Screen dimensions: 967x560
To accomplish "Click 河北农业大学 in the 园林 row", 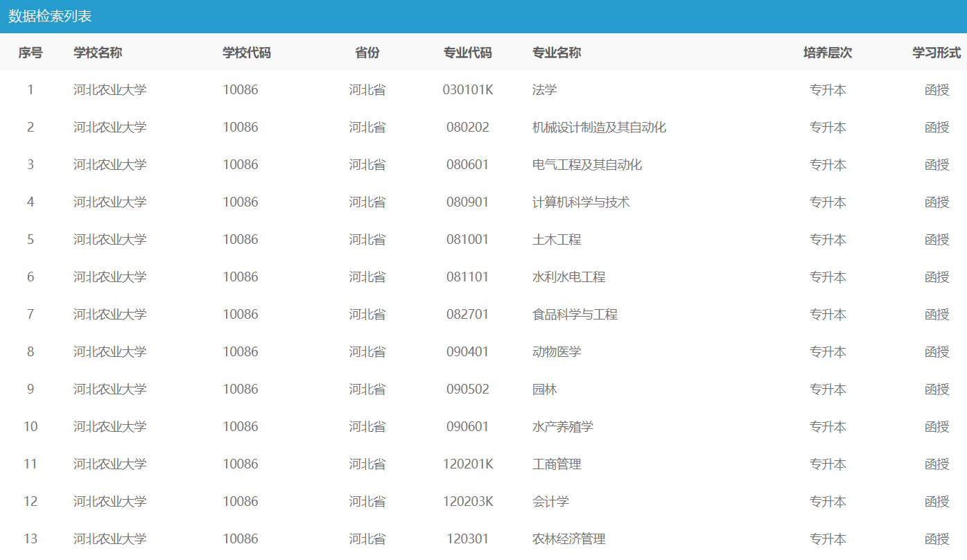I will (110, 390).
